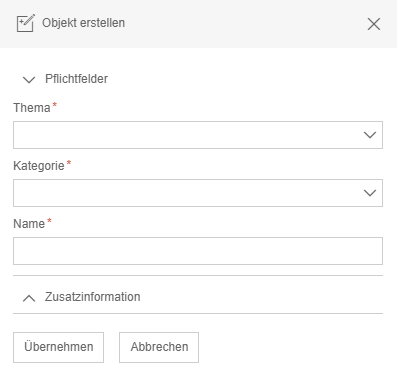The width and height of the screenshot is (397, 377).
Task: Click the Thema field label
Action: [32, 108]
